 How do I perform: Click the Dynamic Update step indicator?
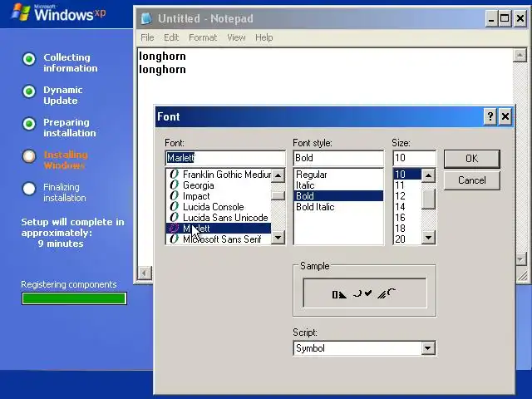click(x=29, y=91)
